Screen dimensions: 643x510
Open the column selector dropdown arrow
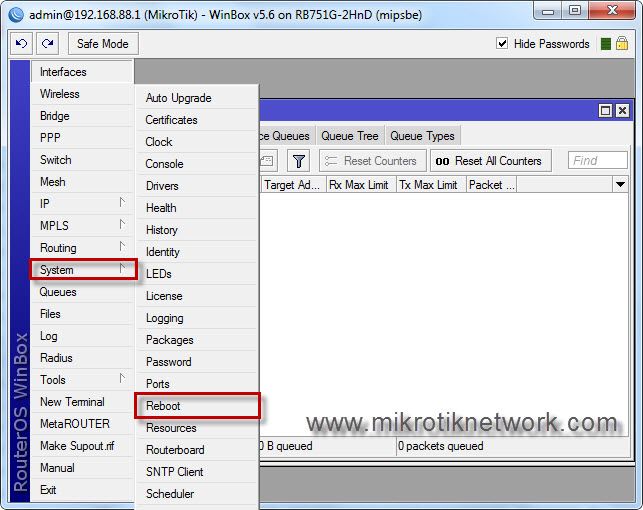tap(620, 185)
